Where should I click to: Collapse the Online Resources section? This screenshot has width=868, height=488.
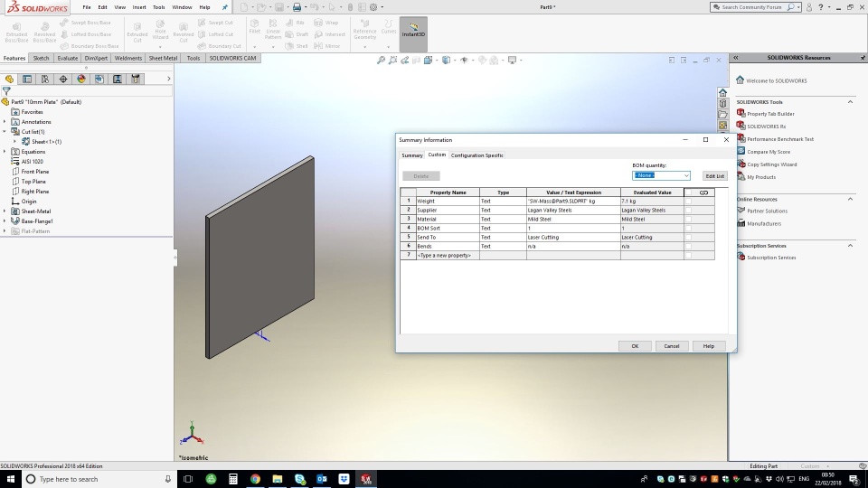(850, 199)
